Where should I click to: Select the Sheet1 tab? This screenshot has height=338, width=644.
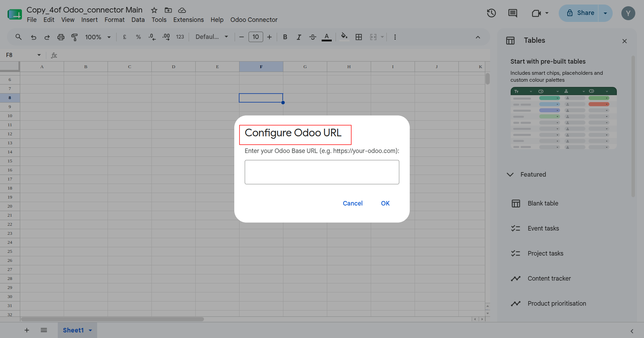tap(73, 330)
